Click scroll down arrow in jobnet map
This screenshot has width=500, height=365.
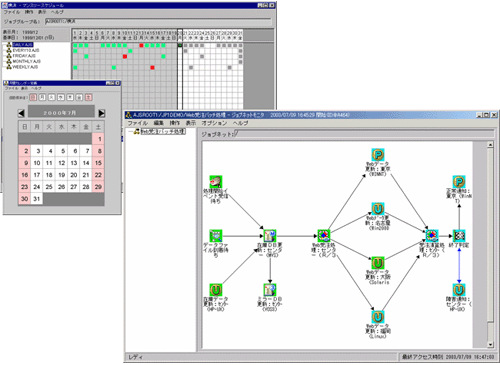pos(490,345)
